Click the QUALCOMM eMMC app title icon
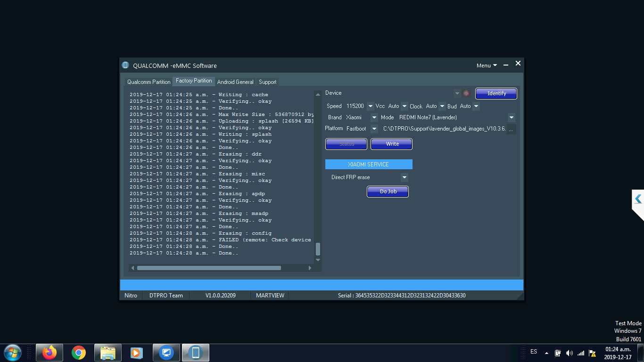644x362 pixels. [x=125, y=65]
